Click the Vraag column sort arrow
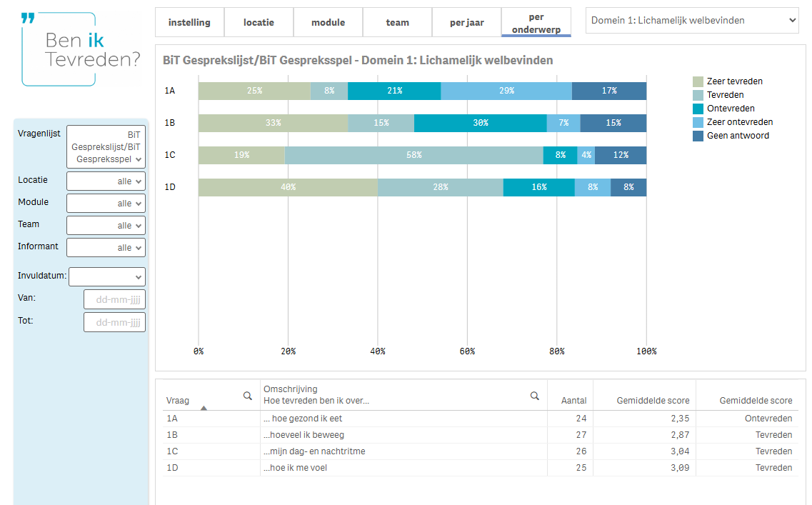 [204, 408]
